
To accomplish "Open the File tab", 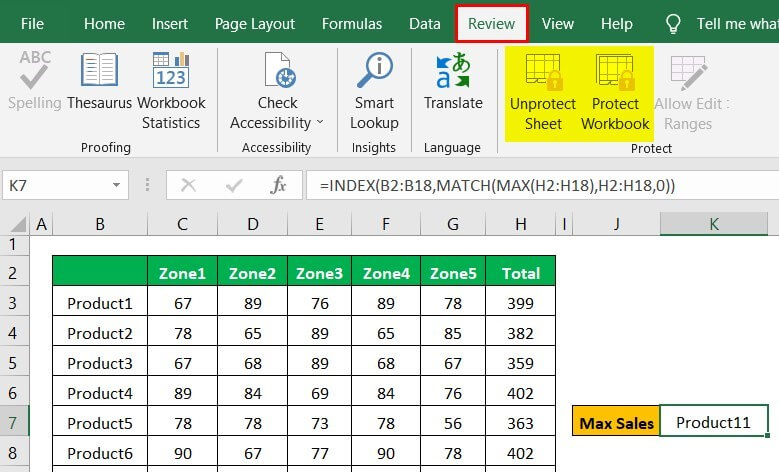I will click(x=32, y=24).
